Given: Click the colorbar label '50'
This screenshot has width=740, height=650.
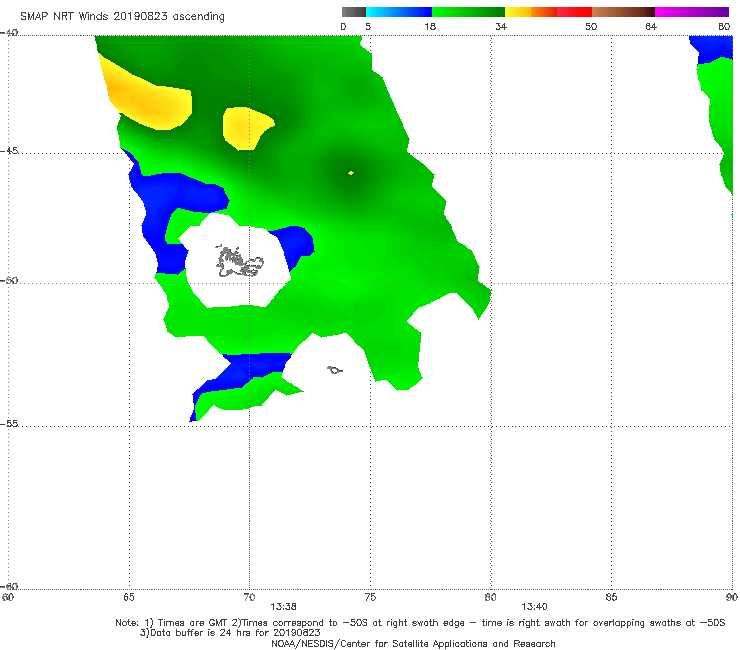Looking at the screenshot, I should coord(591,27).
